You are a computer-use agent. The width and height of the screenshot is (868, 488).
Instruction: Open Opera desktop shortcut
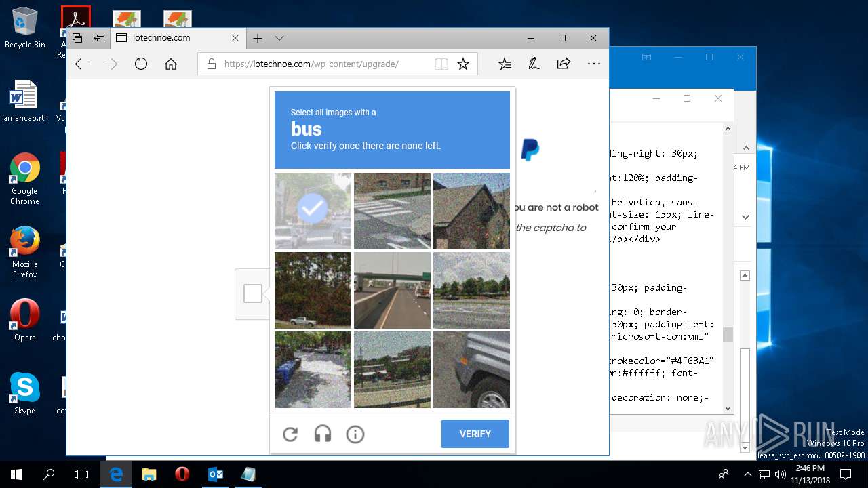click(25, 321)
